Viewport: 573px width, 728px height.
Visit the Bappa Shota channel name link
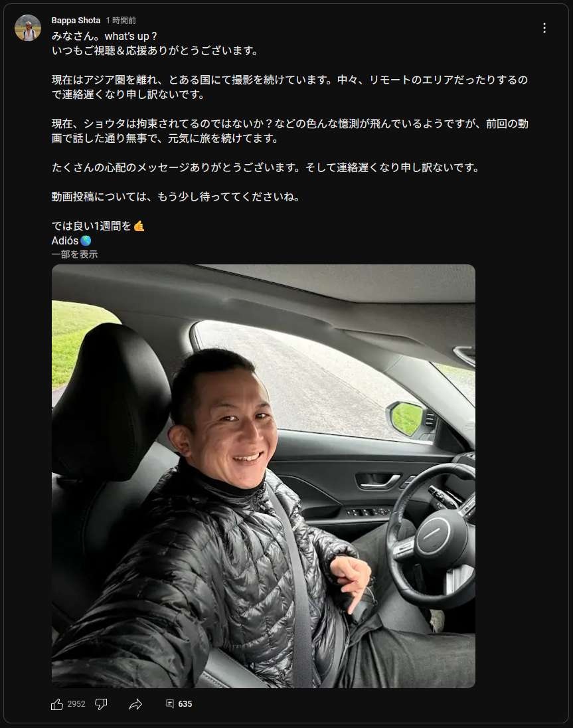(x=76, y=21)
